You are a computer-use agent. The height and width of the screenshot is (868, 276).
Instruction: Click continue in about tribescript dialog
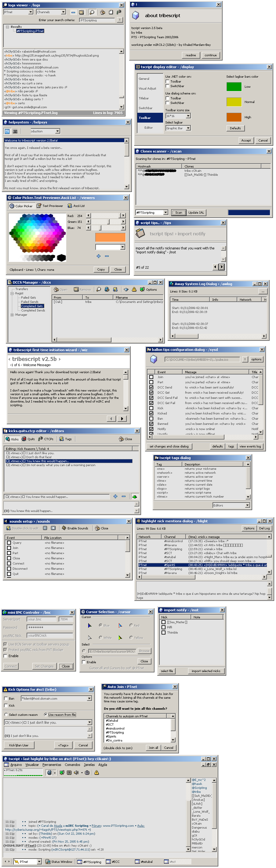[x=211, y=55]
